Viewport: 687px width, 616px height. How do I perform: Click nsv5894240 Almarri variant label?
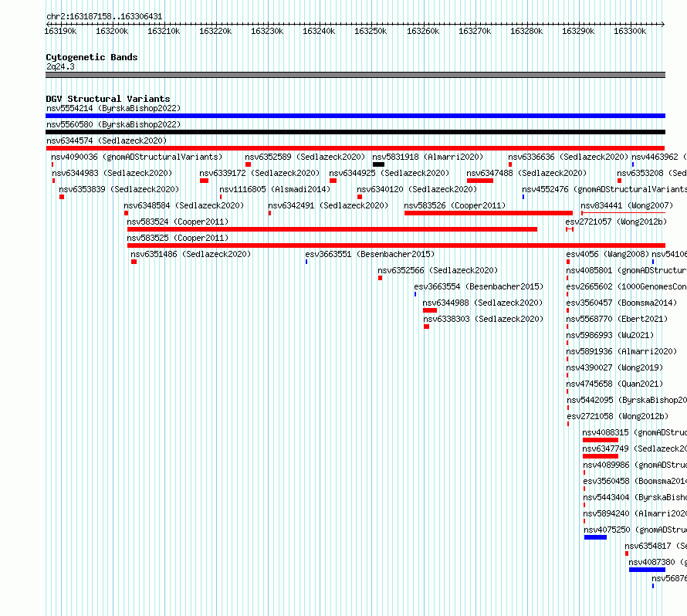point(635,513)
